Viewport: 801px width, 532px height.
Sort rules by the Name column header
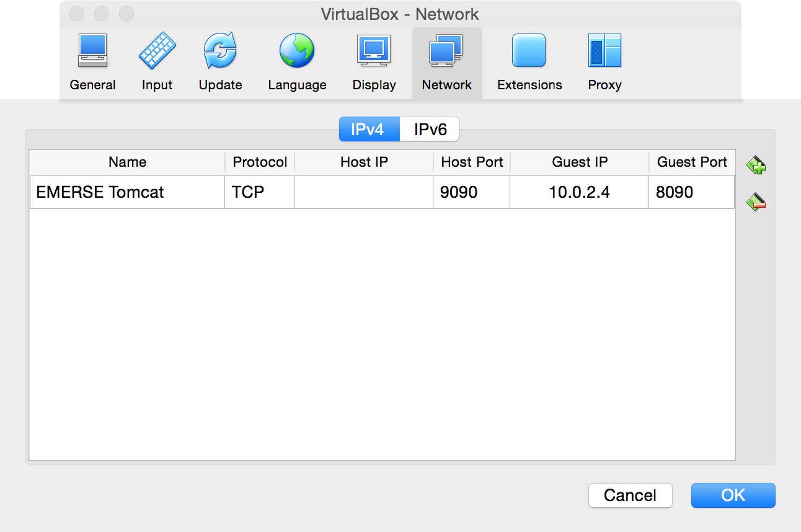tap(127, 162)
